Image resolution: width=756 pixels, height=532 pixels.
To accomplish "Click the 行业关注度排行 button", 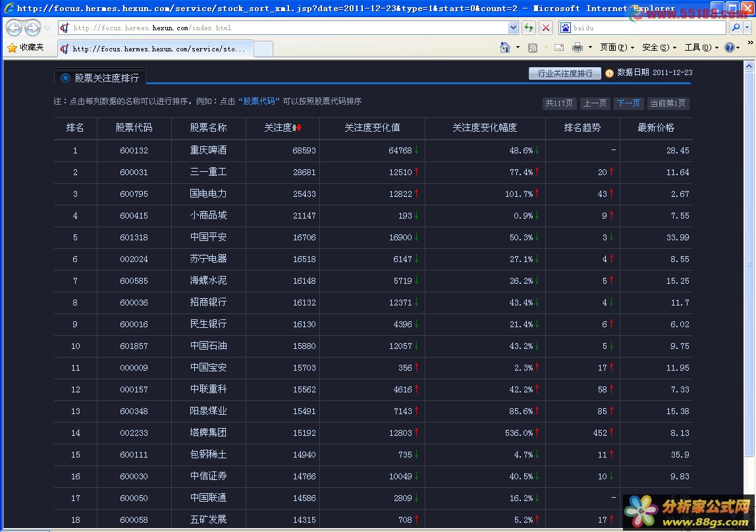I will click(564, 73).
